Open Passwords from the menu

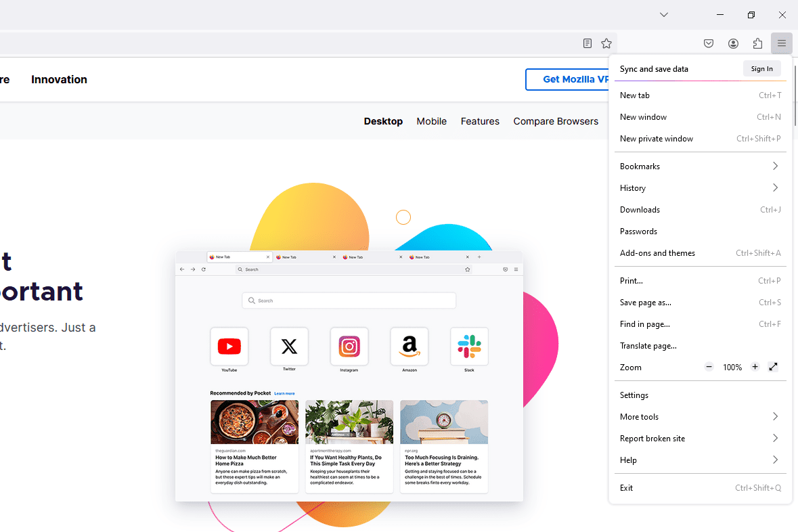701,231
